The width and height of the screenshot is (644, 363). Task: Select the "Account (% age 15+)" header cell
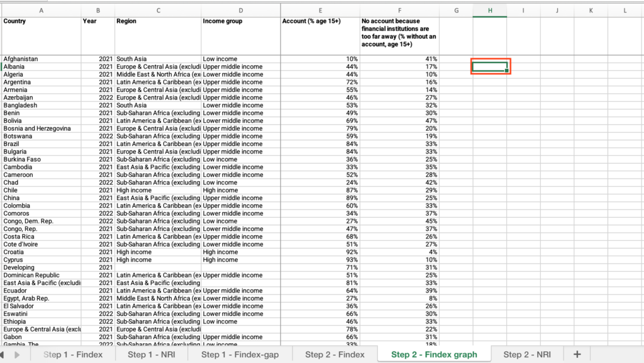(320, 36)
